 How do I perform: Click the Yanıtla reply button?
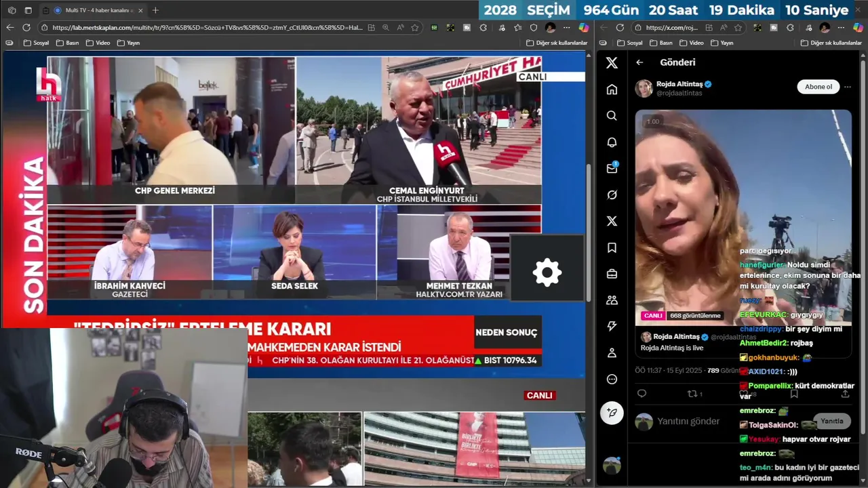coord(832,421)
